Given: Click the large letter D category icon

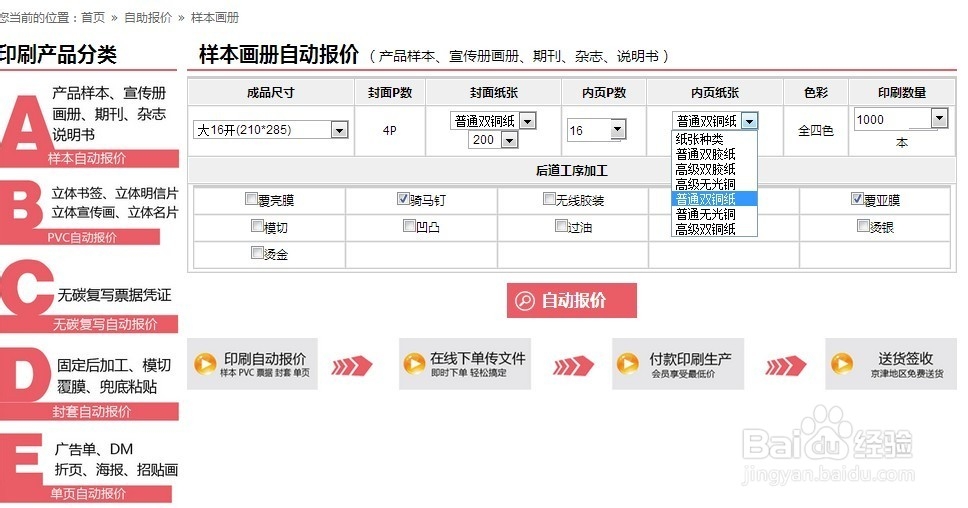Looking at the screenshot, I should (23, 375).
